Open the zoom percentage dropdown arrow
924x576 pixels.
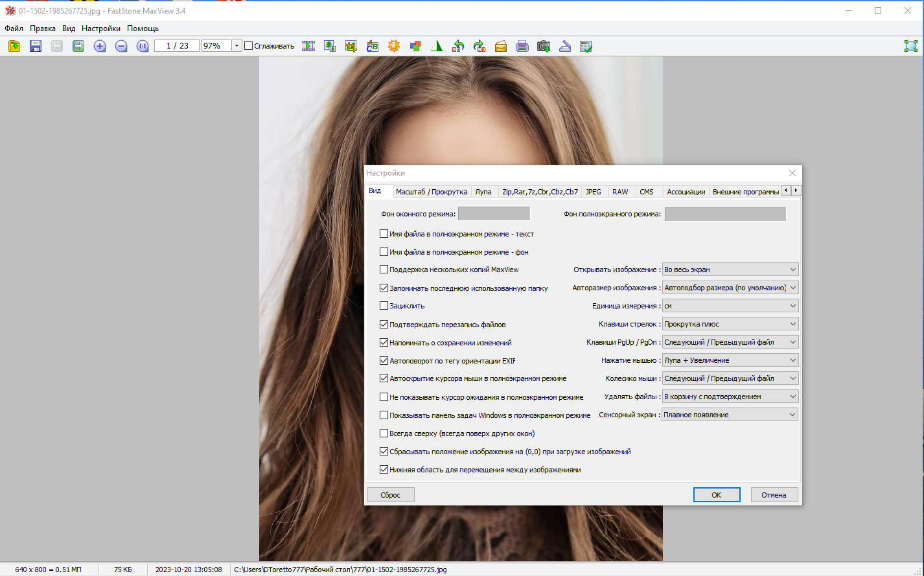coord(237,46)
